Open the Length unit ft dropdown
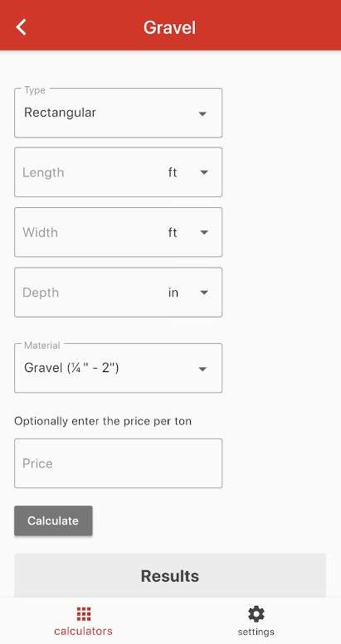Viewport: 341px width, 644px height. pos(188,172)
